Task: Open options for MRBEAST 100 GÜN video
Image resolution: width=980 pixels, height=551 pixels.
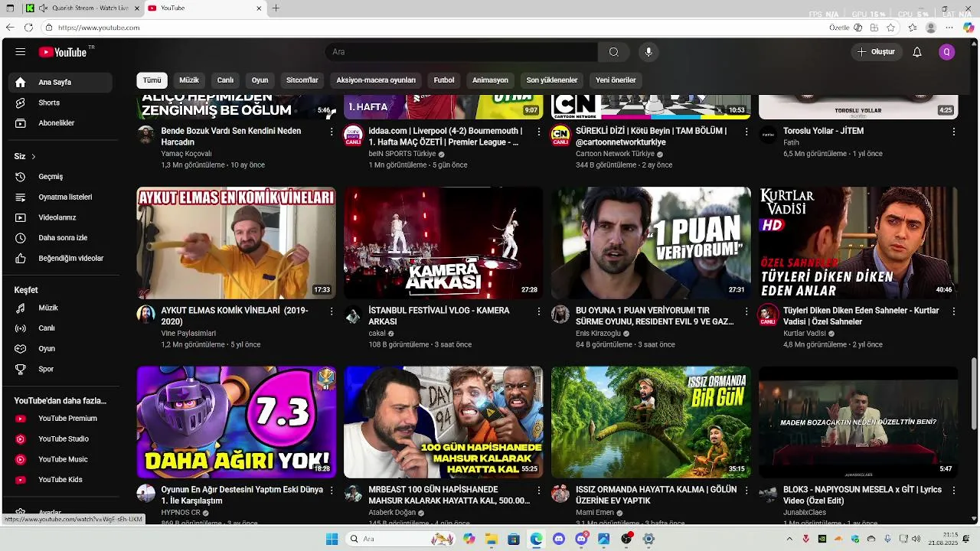Action: coord(539,490)
